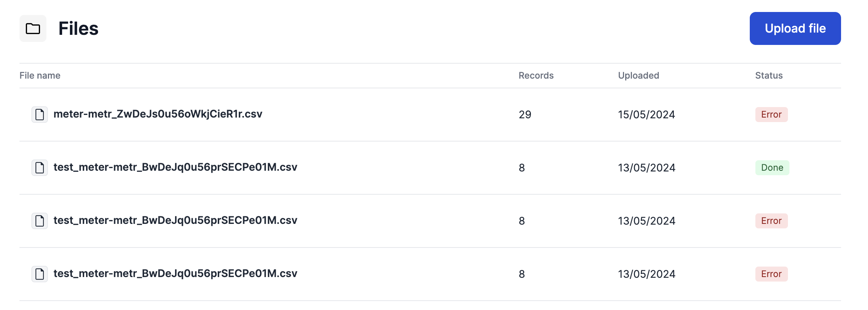
Task: Click the green Done status badge
Action: pos(772,168)
